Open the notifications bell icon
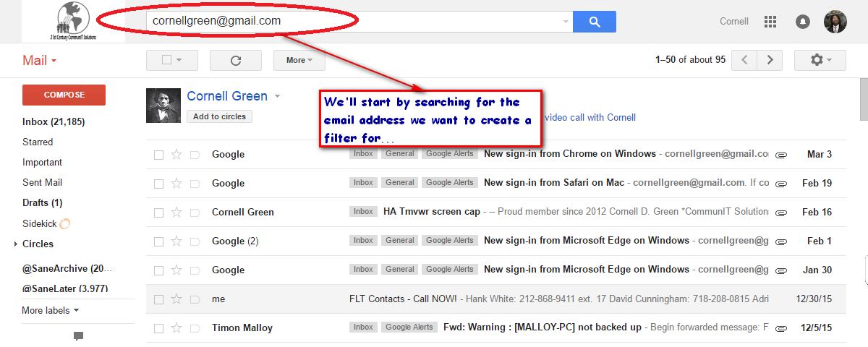Screen dimensions: 868x347 coord(802,22)
